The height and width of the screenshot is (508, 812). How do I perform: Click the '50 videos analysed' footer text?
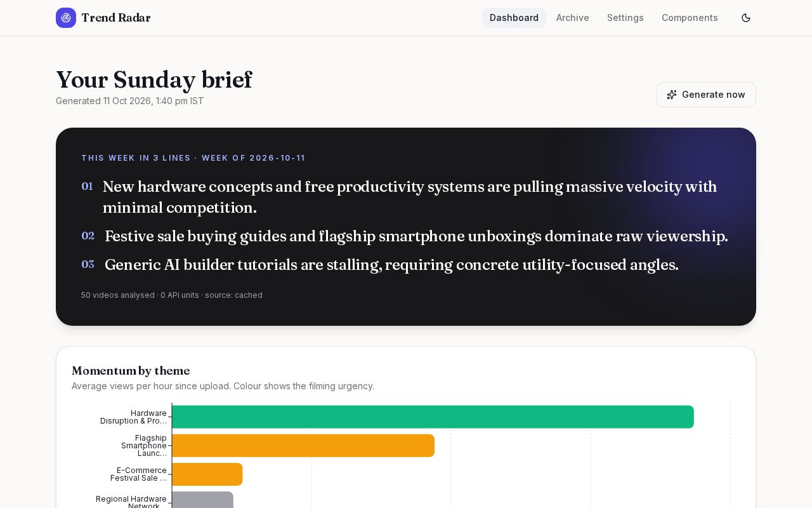click(118, 295)
